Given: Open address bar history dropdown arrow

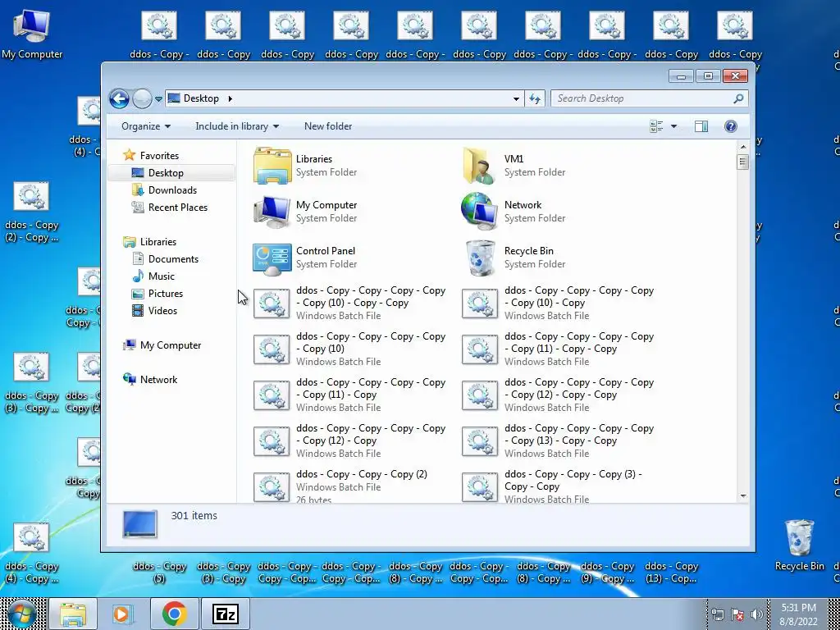Looking at the screenshot, I should tap(516, 98).
